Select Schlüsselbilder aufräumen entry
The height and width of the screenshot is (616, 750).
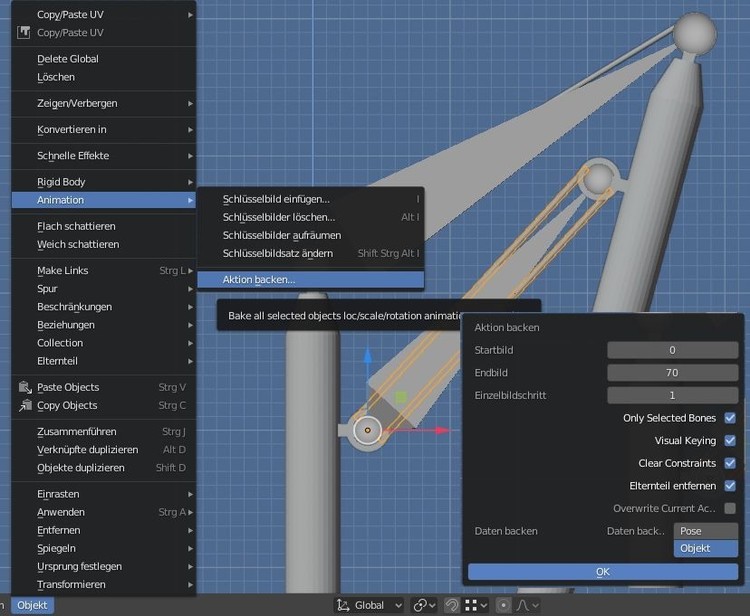[x=310, y=235]
